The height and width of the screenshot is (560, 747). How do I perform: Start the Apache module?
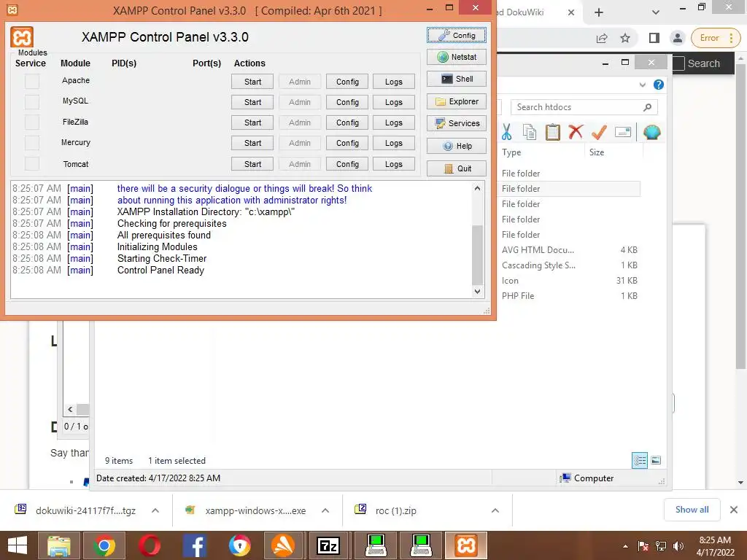point(252,82)
